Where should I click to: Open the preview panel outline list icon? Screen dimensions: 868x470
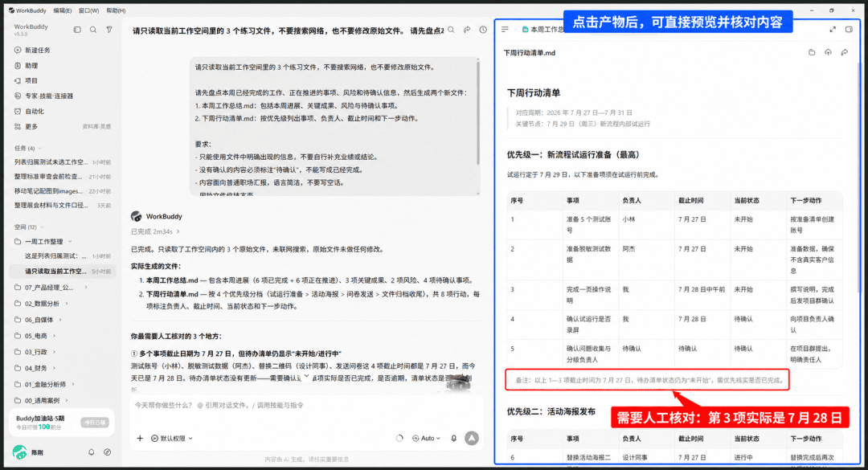[505, 30]
